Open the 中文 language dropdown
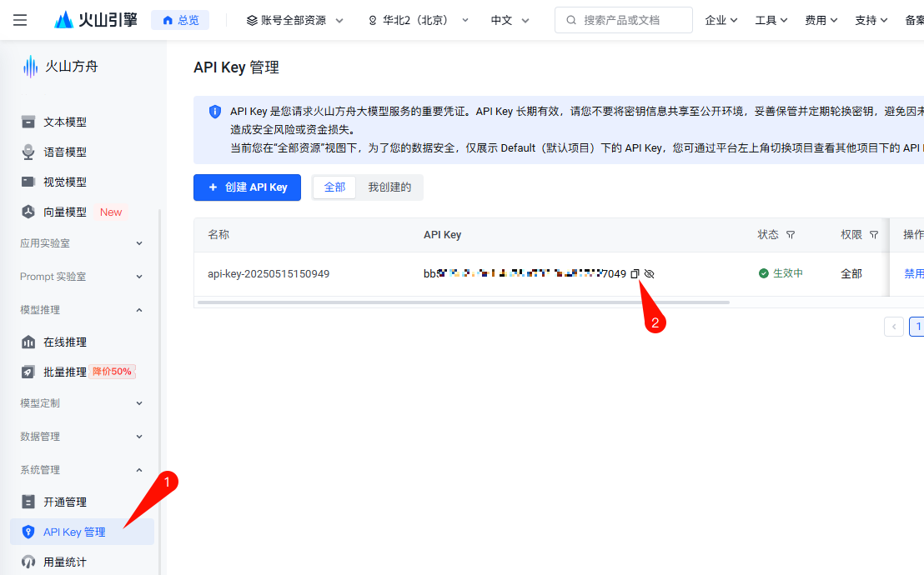Viewport: 924px width, 575px height. point(510,20)
